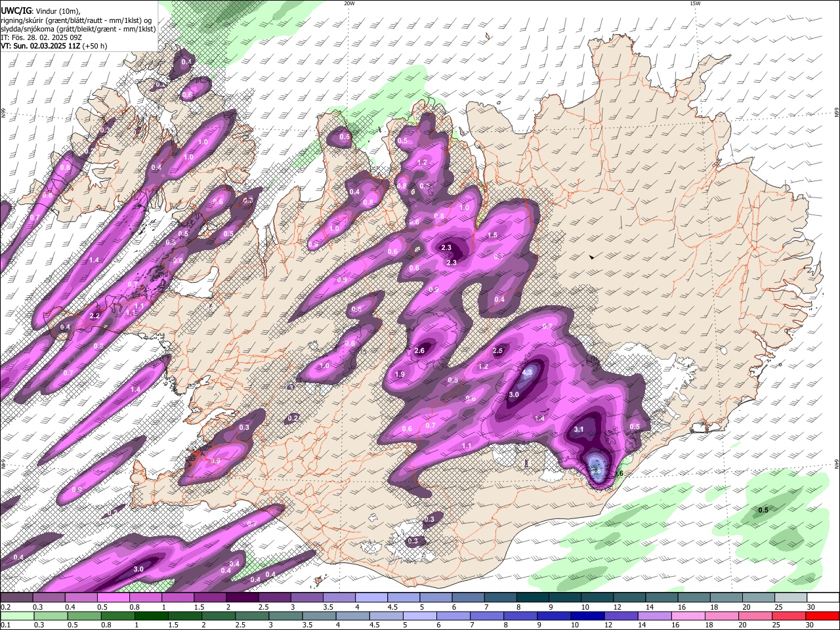840x630 pixels.
Task: Pick lower scale violet swatch between 14 and 16
Action: pyautogui.click(x=656, y=616)
